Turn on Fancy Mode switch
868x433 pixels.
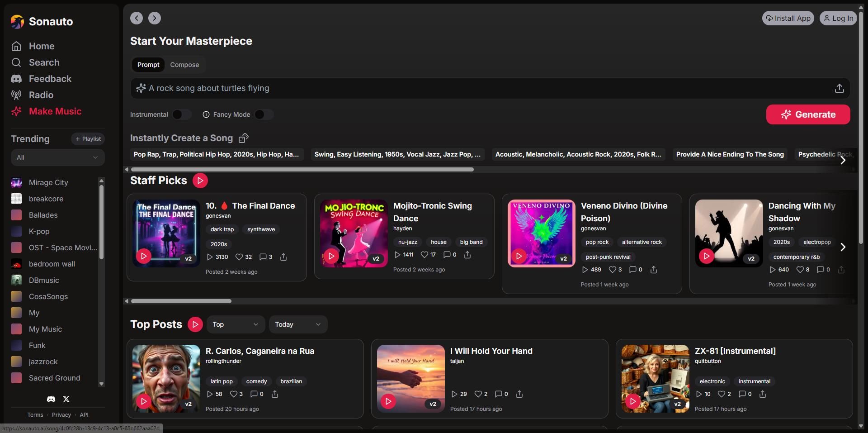pyautogui.click(x=264, y=114)
